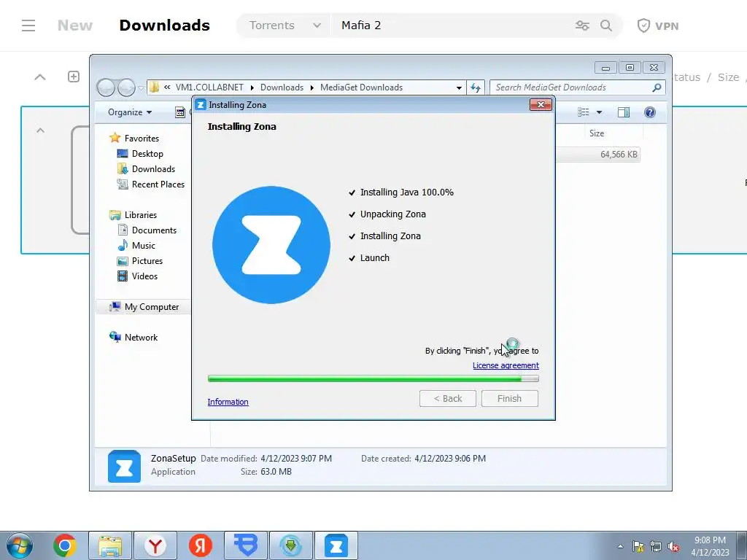The image size is (747, 560).
Task: Switch to the New tab in MediaGet
Action: 75,26
